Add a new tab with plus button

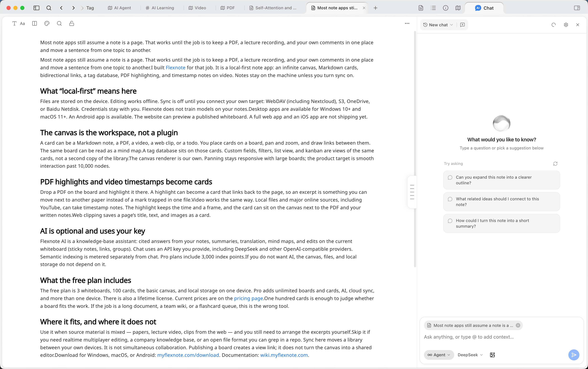pos(375,8)
